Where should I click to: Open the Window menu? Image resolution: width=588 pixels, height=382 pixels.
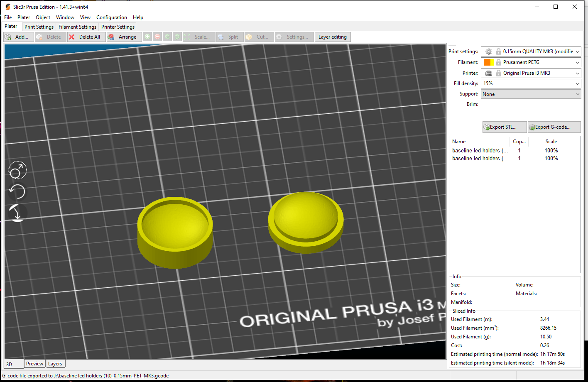65,17
